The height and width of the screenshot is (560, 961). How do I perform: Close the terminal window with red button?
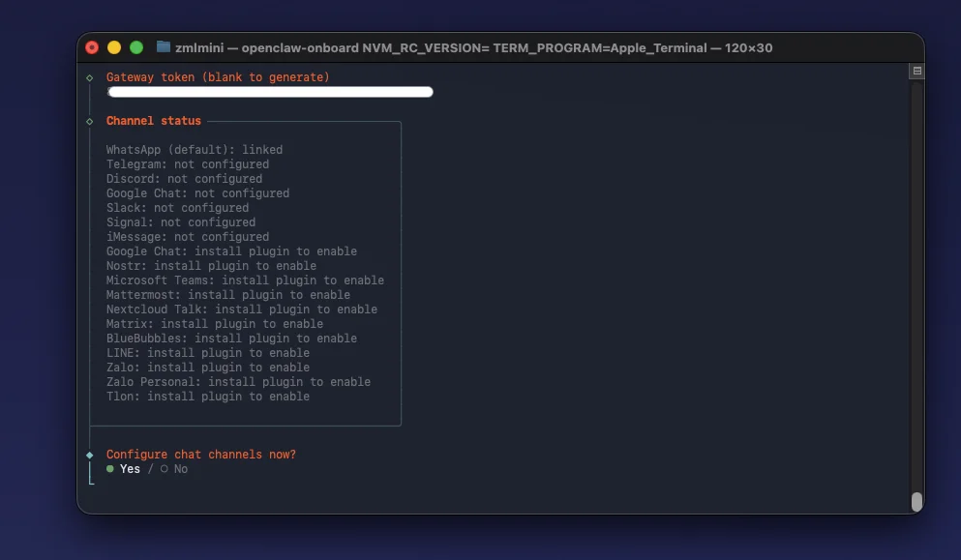click(x=92, y=47)
